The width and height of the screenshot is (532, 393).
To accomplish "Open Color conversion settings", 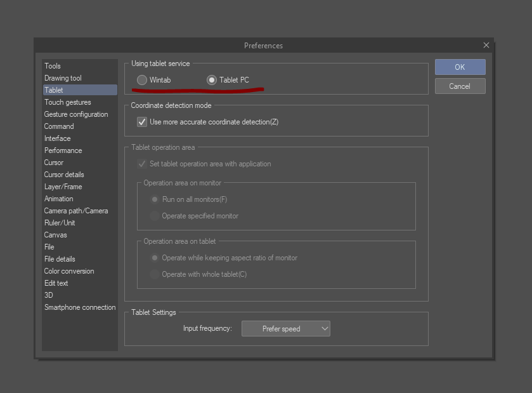I will click(x=69, y=271).
